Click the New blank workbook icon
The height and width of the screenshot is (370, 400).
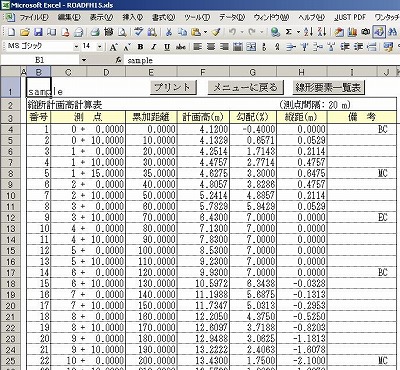pos(11,32)
